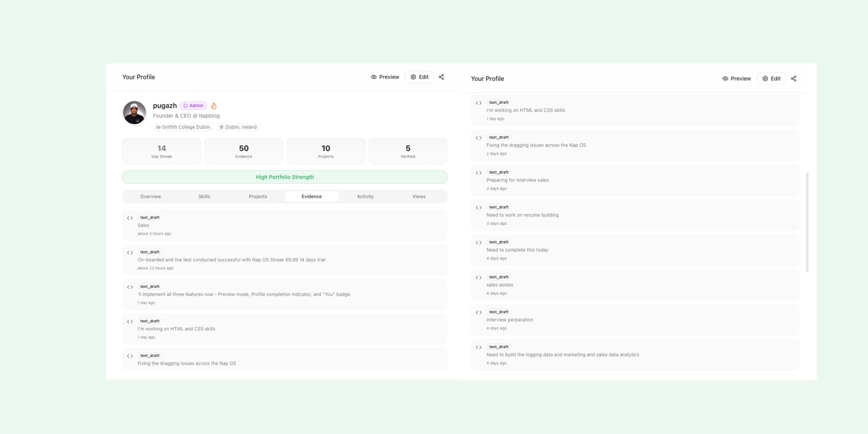The width and height of the screenshot is (868, 434).
Task: Click the code icon beside 'Need to work on resume building'
Action: (x=478, y=208)
